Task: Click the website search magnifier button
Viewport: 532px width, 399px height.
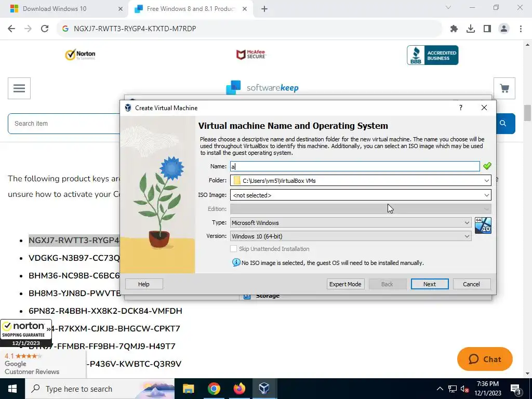Action: tap(503, 123)
